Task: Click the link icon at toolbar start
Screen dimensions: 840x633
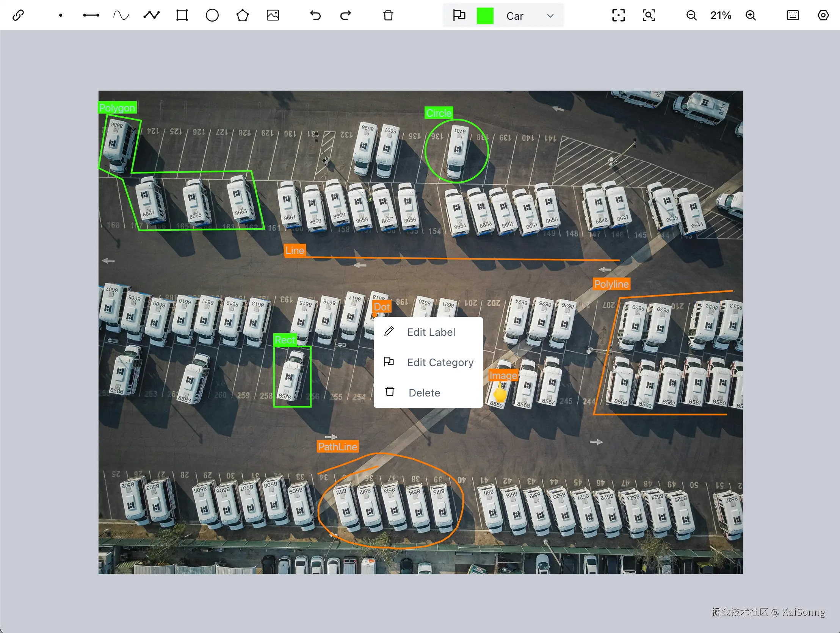Action: point(18,16)
